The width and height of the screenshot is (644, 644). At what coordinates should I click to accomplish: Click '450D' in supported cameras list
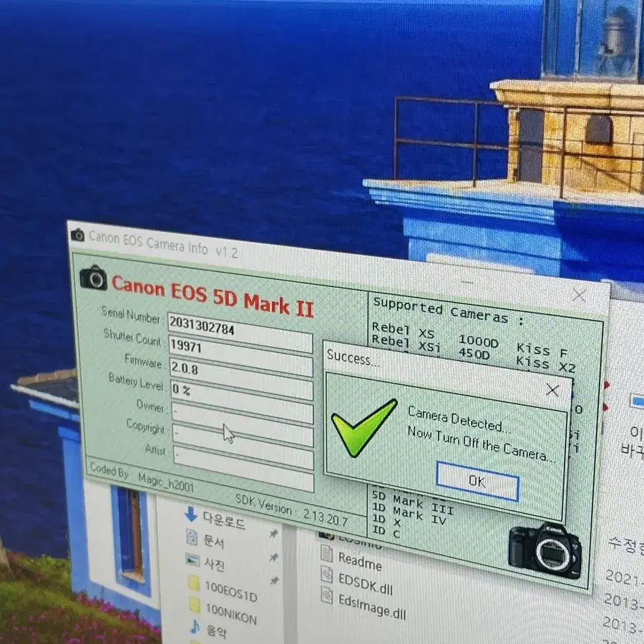[x=474, y=353]
